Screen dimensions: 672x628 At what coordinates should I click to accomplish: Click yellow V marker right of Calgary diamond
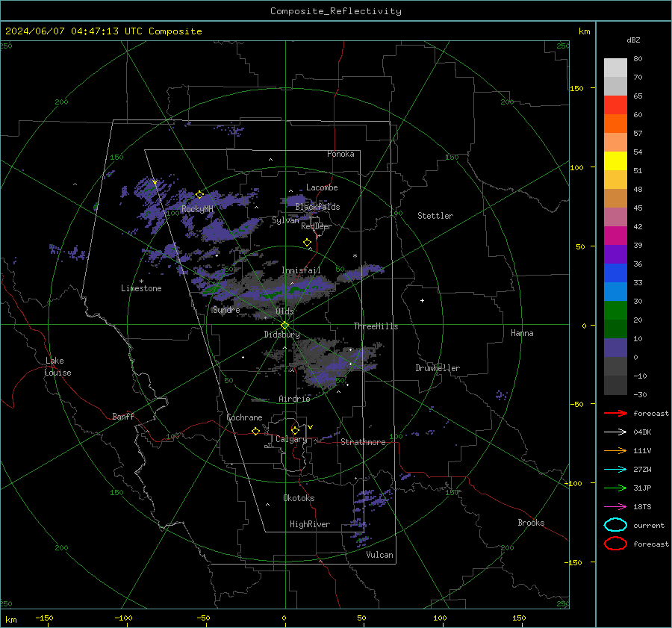[311, 427]
